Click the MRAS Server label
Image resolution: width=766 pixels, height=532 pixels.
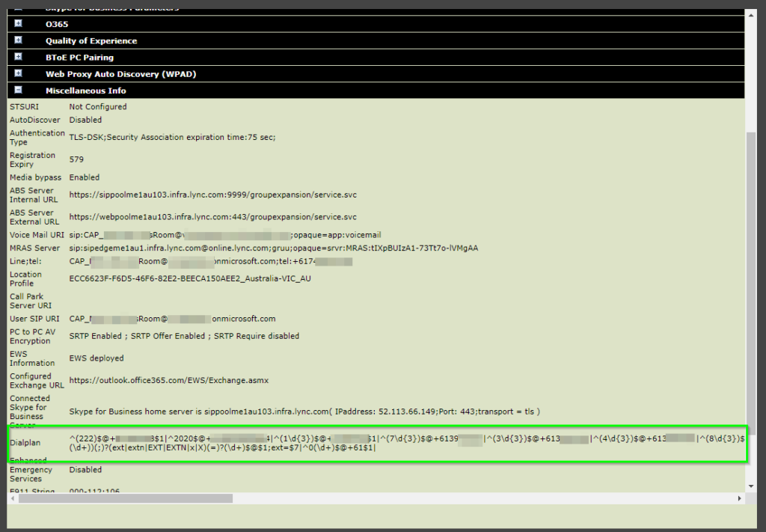(34, 248)
